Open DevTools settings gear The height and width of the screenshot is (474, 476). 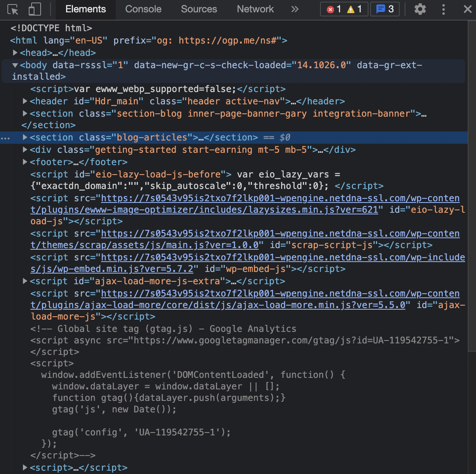coord(420,9)
